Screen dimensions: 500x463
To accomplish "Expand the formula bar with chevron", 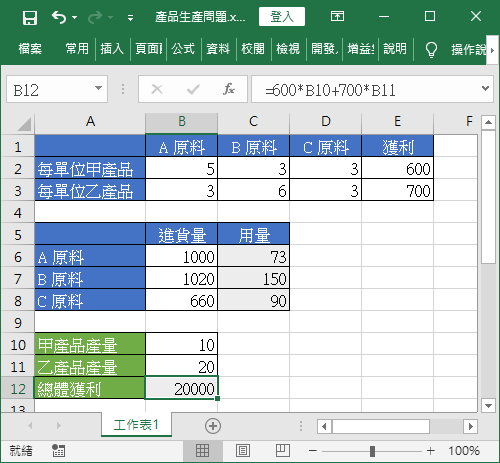I will (485, 89).
